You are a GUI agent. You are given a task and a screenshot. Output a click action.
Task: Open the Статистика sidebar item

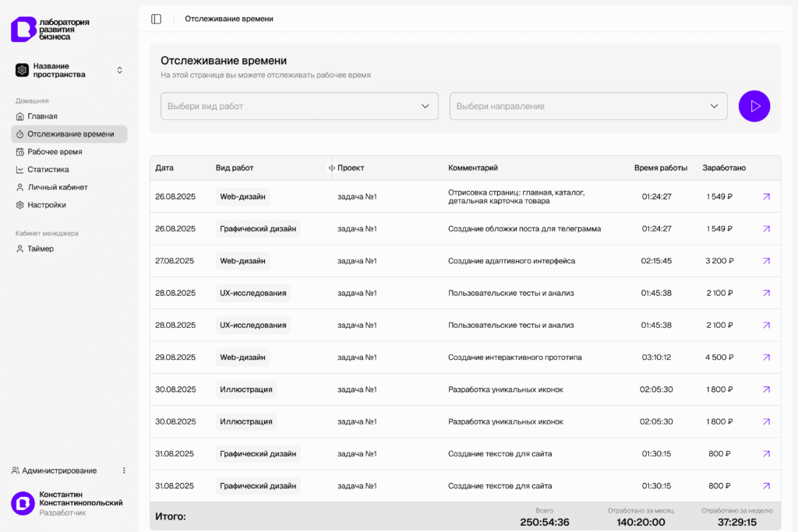pos(48,170)
